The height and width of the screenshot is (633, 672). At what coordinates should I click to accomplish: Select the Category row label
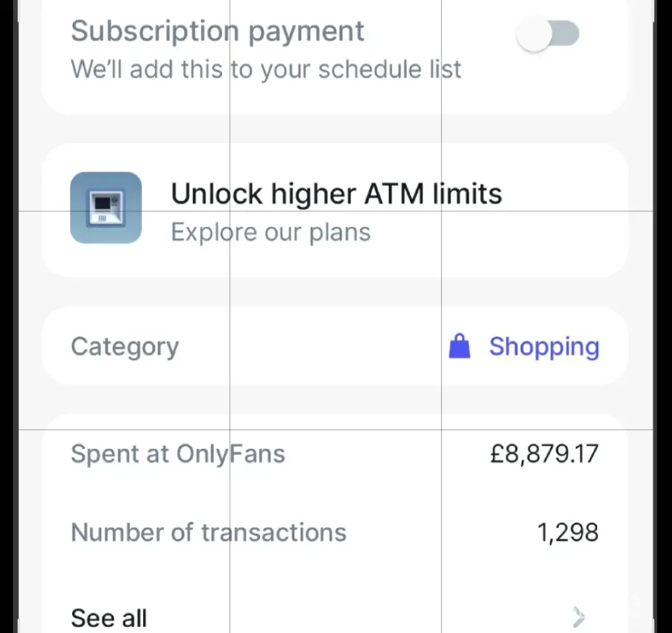[x=125, y=347]
